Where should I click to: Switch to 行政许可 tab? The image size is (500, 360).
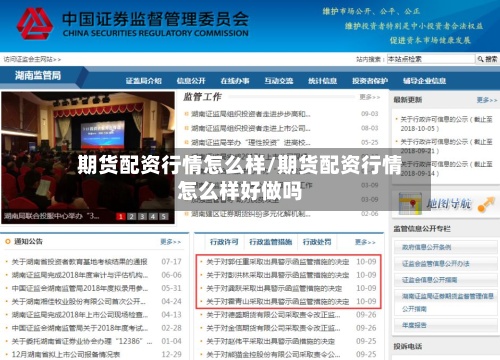[x=224, y=242]
